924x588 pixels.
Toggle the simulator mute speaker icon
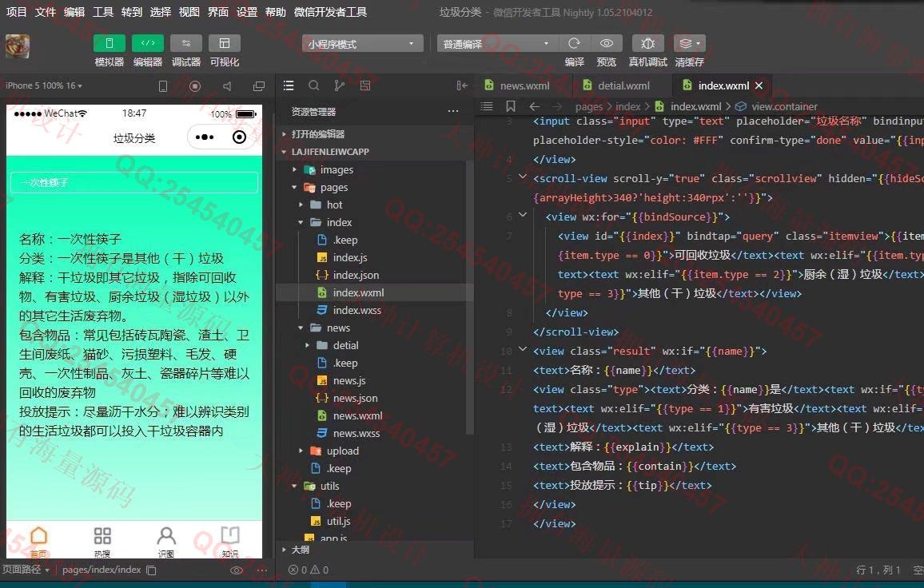tap(227, 86)
